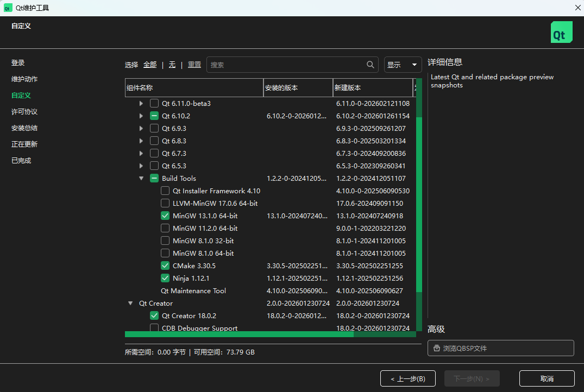The height and width of the screenshot is (392, 584).
Task: Click the 上一步(B) back button
Action: (408, 378)
